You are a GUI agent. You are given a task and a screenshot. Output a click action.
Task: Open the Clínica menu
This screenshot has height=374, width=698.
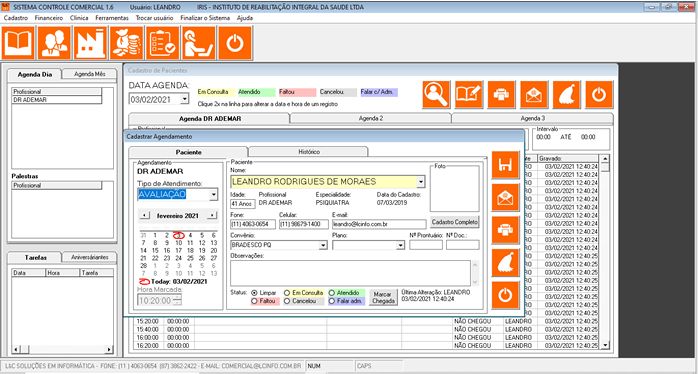79,18
